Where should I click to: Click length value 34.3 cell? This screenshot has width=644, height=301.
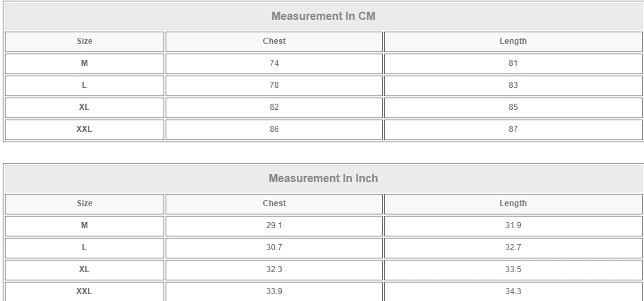[513, 291]
